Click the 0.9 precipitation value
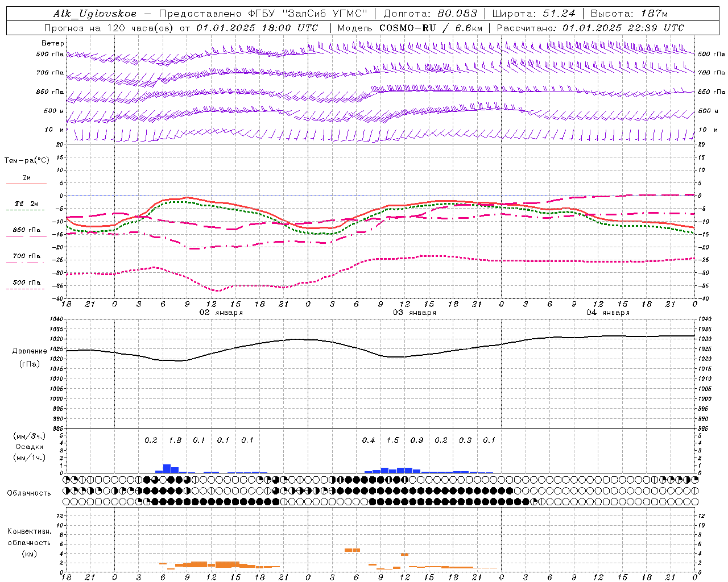The image size is (728, 582). (417, 440)
